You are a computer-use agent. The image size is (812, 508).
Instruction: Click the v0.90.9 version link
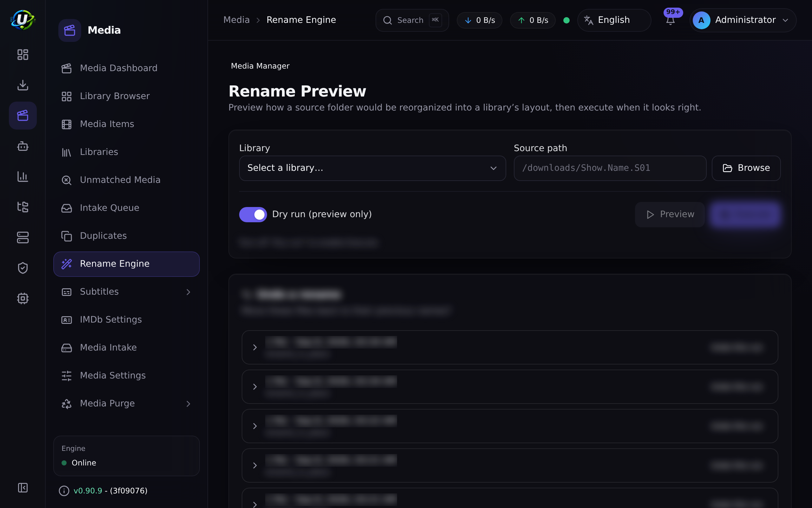pyautogui.click(x=88, y=491)
